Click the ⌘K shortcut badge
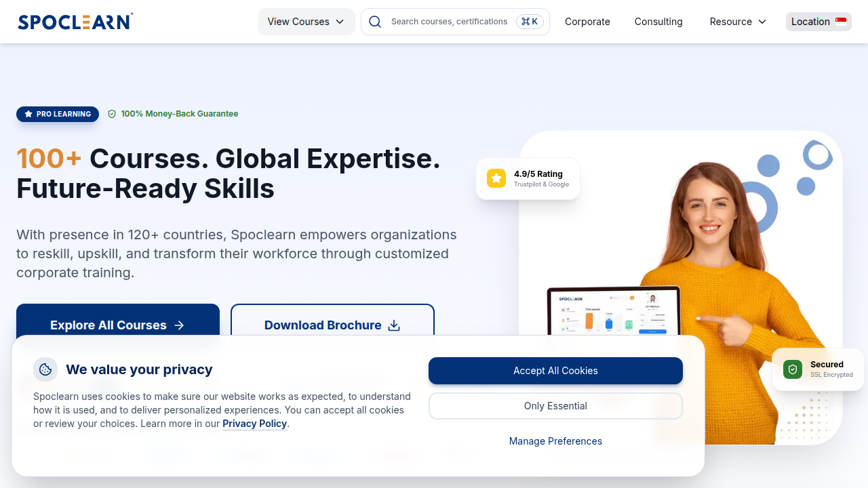The height and width of the screenshot is (488, 868). [530, 22]
